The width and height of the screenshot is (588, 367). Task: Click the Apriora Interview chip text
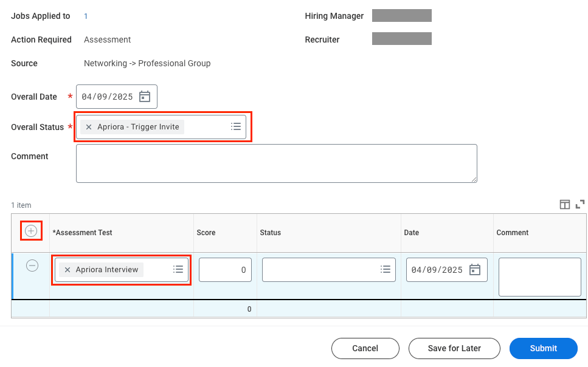pyautogui.click(x=107, y=270)
